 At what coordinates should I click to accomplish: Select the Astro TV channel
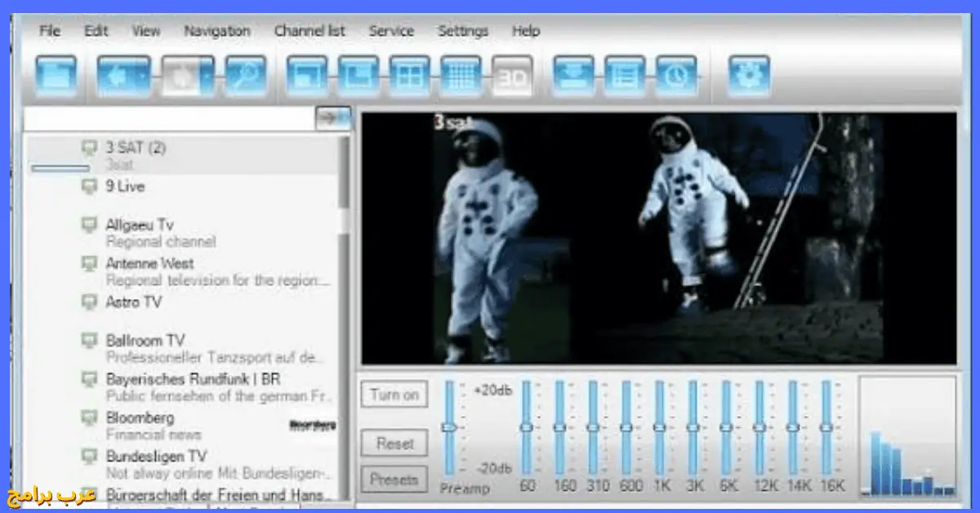(134, 301)
